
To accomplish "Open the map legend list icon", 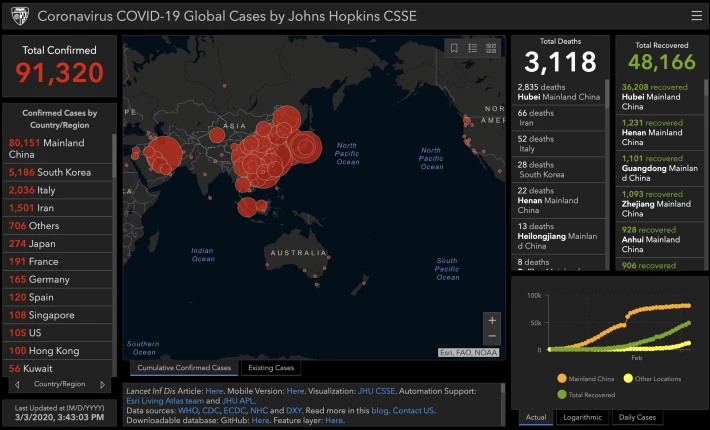I will (x=473, y=48).
